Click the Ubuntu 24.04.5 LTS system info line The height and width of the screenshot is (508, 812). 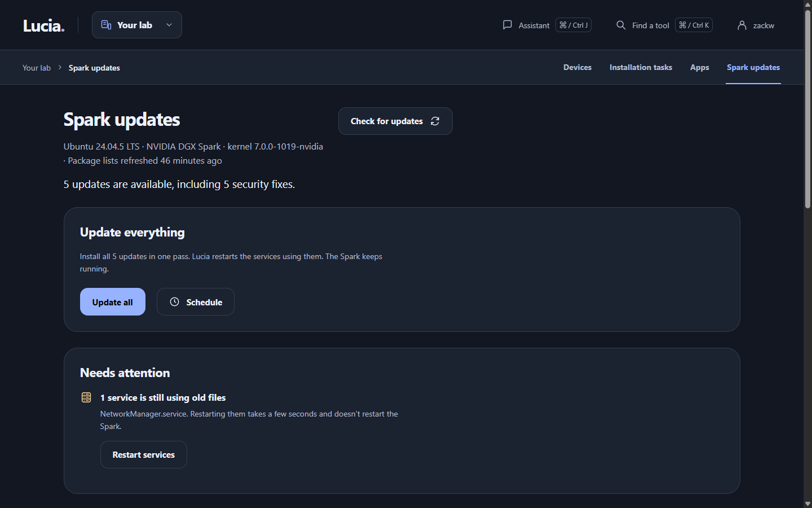(193, 146)
